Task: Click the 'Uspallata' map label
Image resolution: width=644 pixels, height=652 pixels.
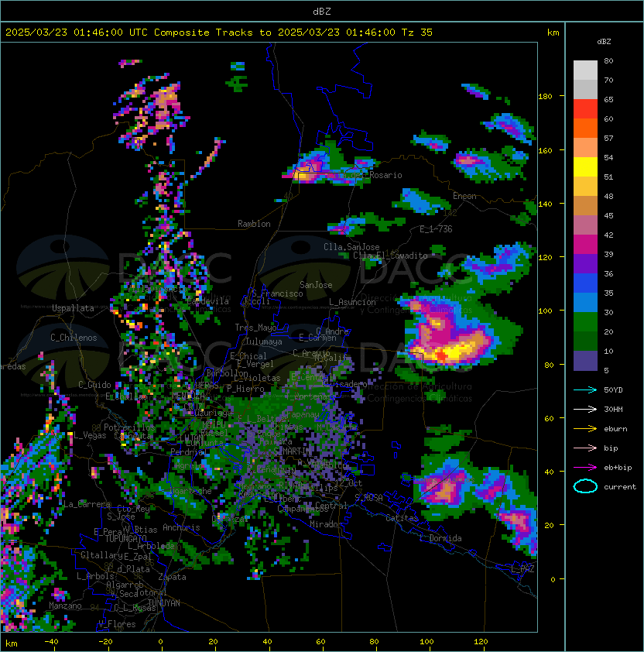Action: 74,308
